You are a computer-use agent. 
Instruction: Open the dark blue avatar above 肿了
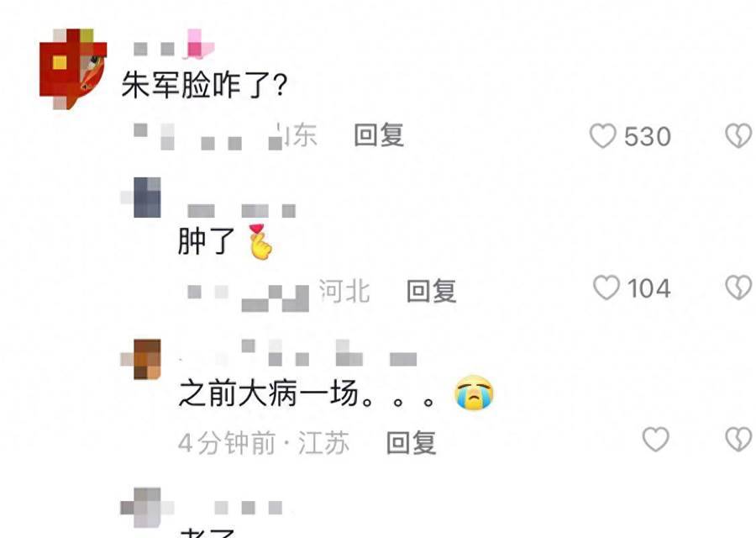(x=141, y=198)
